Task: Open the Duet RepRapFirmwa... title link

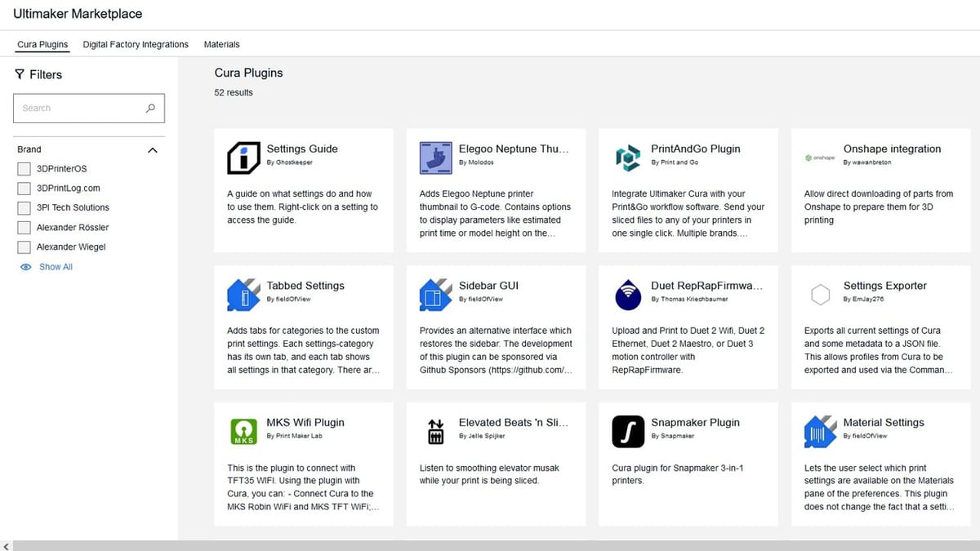Action: coord(706,286)
